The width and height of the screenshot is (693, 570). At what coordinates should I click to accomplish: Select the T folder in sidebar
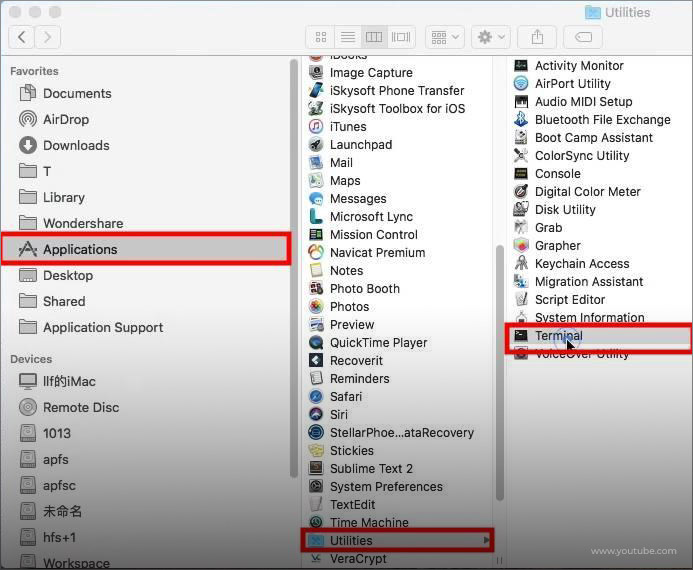point(35,171)
